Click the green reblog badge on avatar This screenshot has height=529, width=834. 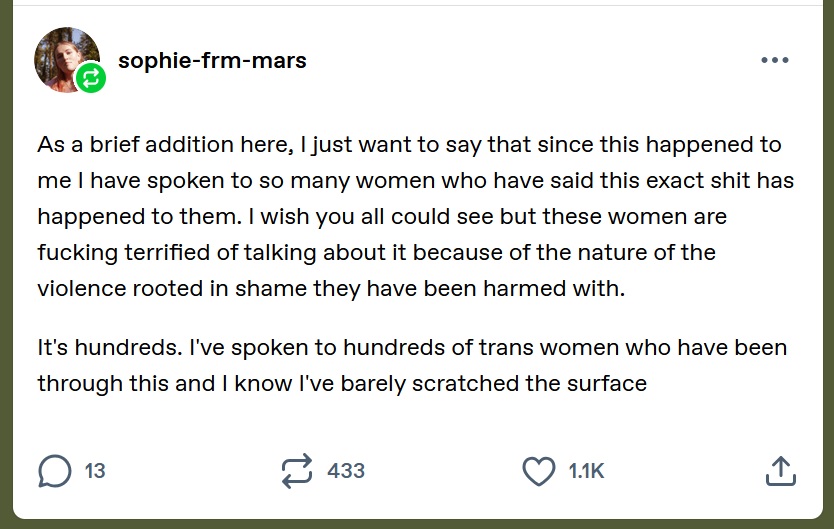pyautogui.click(x=90, y=79)
